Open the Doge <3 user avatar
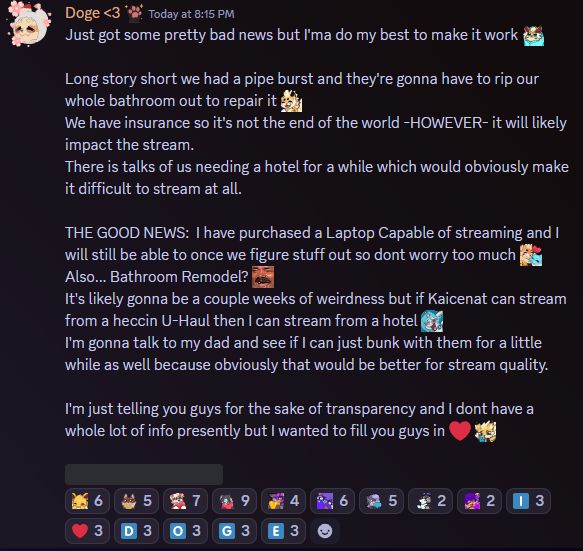 (x=29, y=24)
